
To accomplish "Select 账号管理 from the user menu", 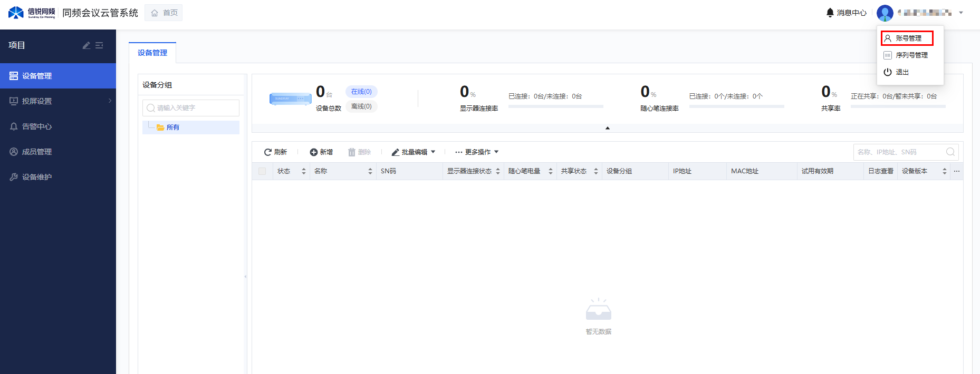I will [x=907, y=38].
